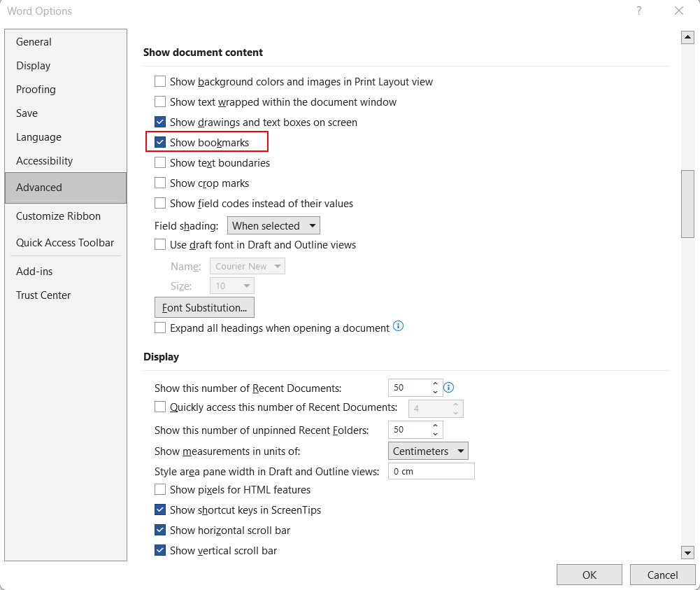
Task: Enable Show text boundaries checkbox
Action: pos(160,162)
